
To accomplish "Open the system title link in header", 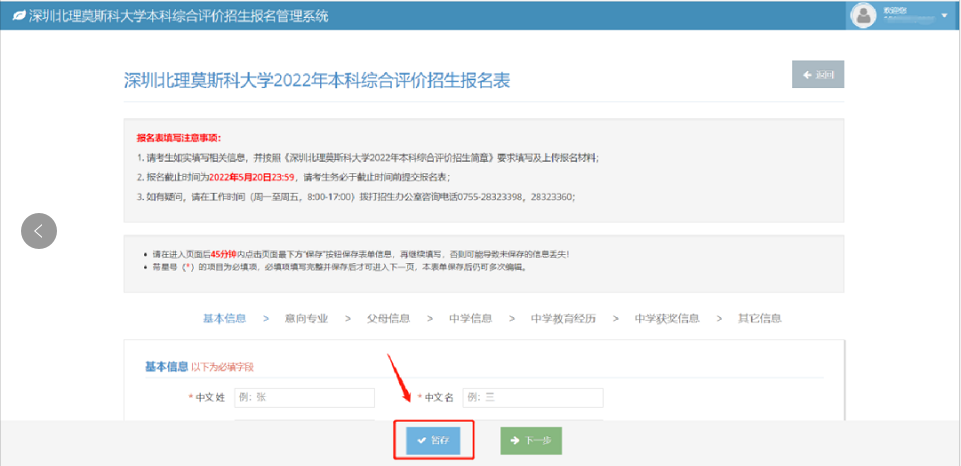I will tap(178, 16).
